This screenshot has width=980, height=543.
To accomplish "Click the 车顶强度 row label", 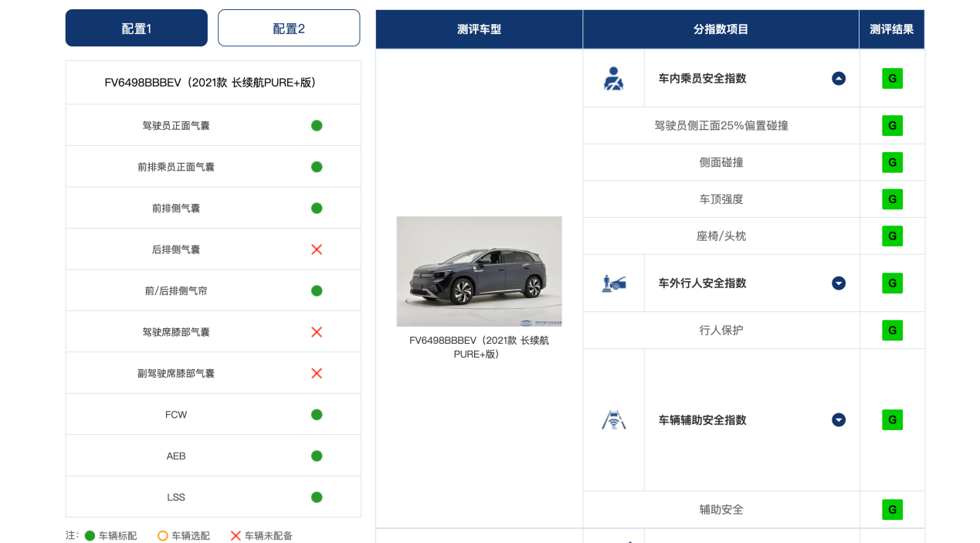I will [721, 199].
